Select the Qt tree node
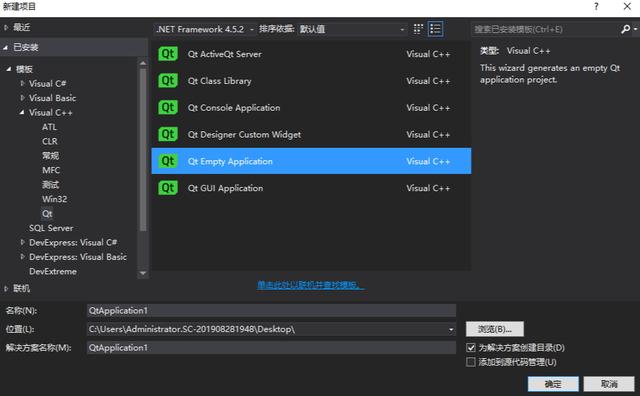The height and width of the screenshot is (396, 640). 47,214
